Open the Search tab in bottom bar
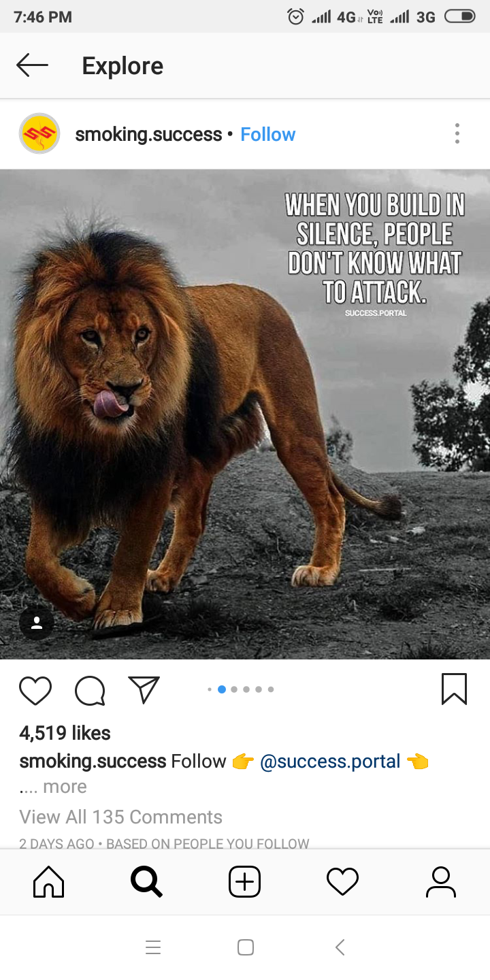 [x=146, y=882]
